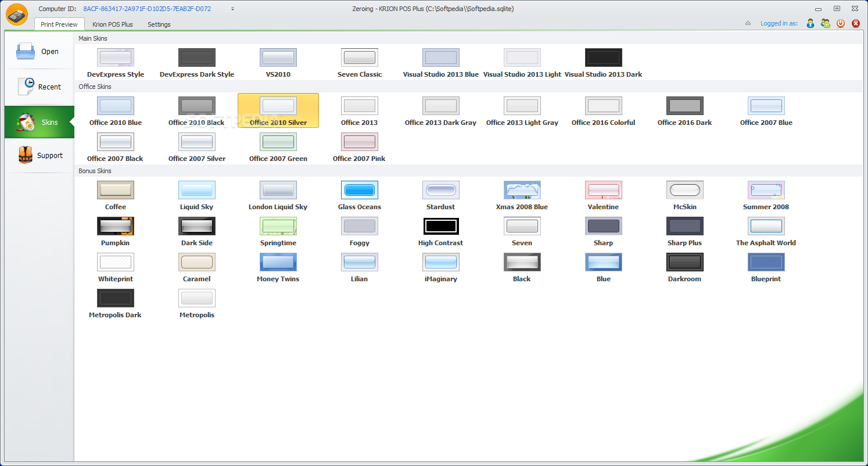Screen dimensions: 868x466
Task: Apply the DevExpress Dark Style skin
Action: click(197, 63)
